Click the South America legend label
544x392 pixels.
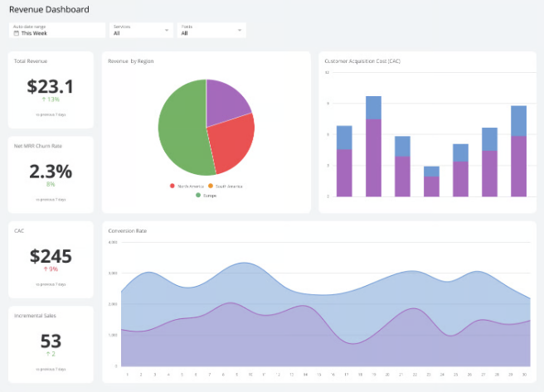click(229, 186)
